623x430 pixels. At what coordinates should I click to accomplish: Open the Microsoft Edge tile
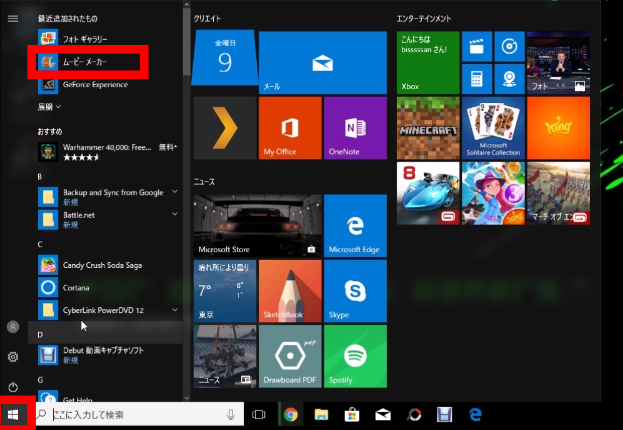tap(355, 225)
